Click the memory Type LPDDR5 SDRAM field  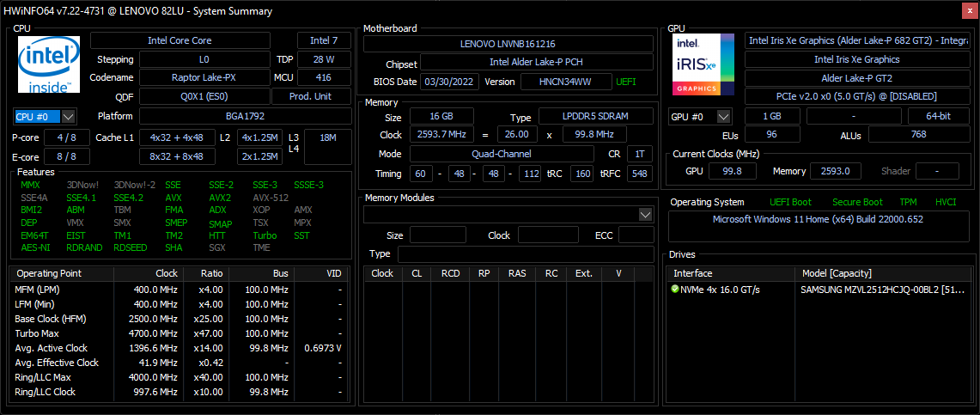(595, 116)
